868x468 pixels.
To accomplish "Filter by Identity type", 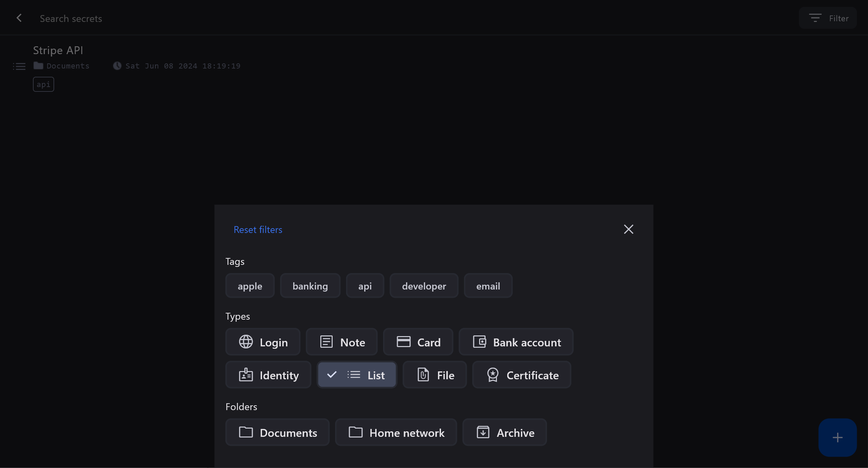I will point(269,375).
